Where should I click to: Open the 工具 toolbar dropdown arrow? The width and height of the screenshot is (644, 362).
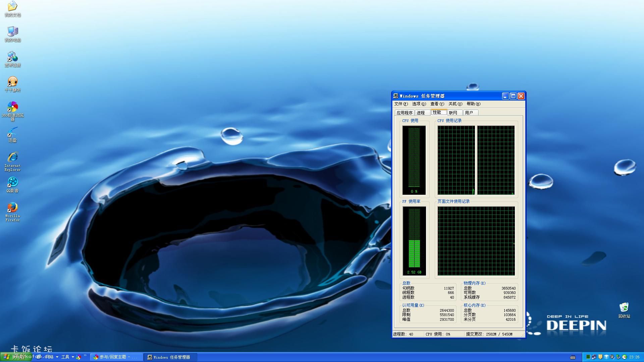[x=73, y=357]
